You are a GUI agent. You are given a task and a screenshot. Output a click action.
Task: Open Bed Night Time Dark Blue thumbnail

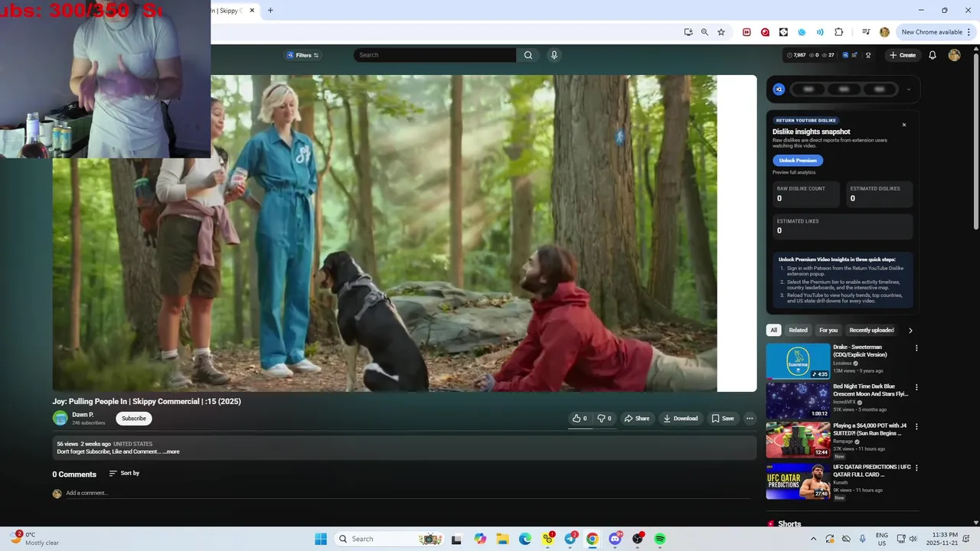coord(798,401)
